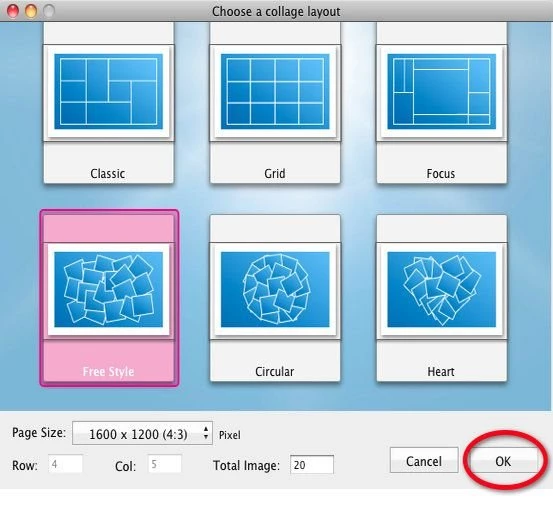553x505 pixels.
Task: Click the Col input field
Action: [165, 464]
